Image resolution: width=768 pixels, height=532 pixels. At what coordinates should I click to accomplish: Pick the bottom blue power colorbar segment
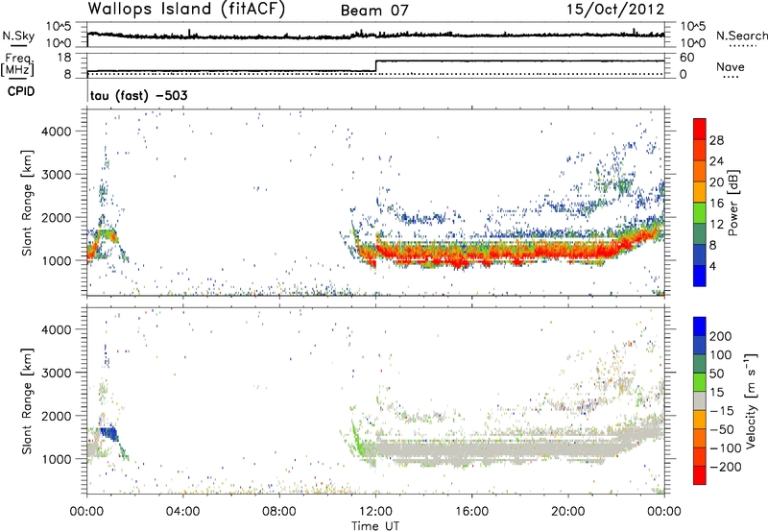coord(700,276)
